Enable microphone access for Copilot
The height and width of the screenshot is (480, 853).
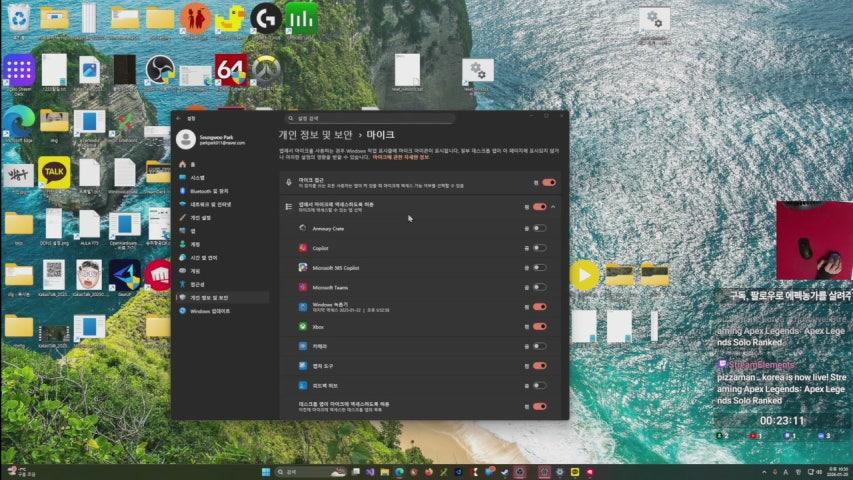tap(540, 248)
